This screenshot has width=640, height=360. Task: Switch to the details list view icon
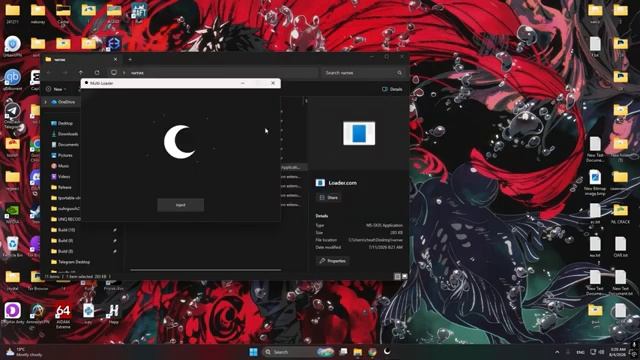click(397, 276)
